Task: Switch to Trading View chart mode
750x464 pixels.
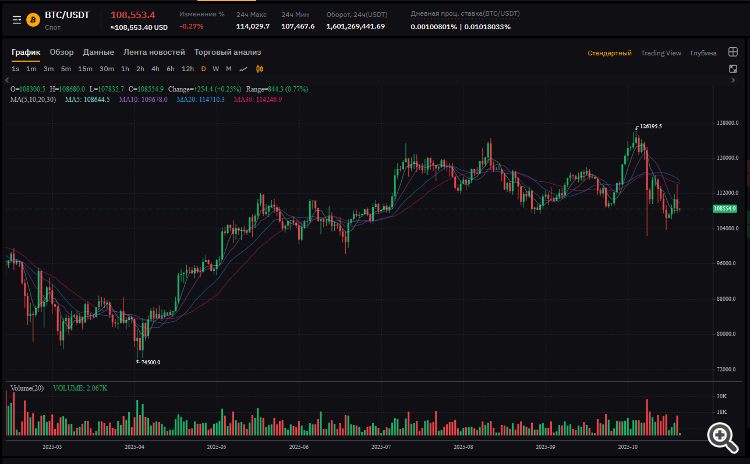Action: (661, 52)
